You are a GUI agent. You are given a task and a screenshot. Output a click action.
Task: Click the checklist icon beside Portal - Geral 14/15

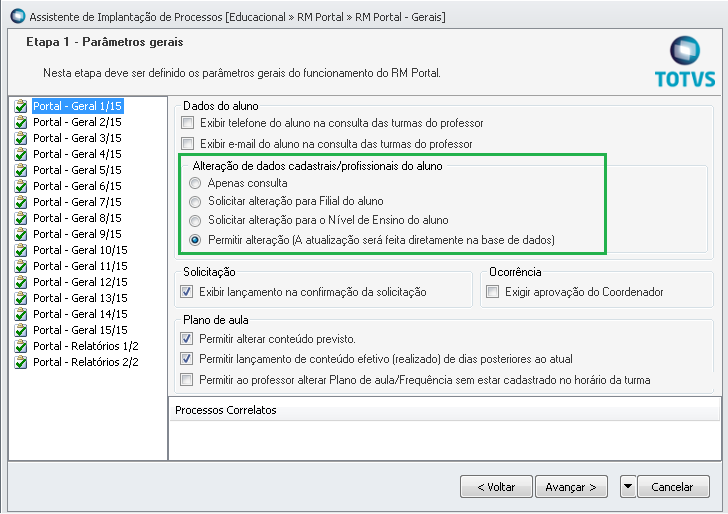click(x=21, y=314)
